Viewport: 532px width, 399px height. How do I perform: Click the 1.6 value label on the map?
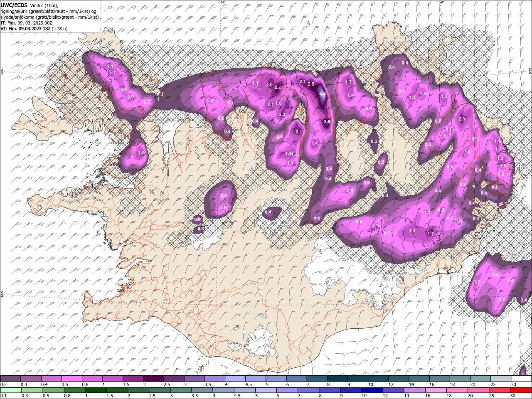point(279,103)
